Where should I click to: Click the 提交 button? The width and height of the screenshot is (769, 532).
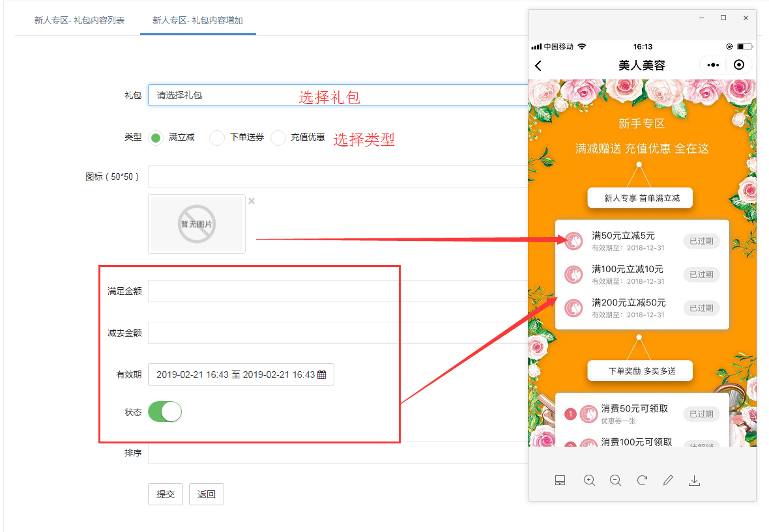point(166,494)
